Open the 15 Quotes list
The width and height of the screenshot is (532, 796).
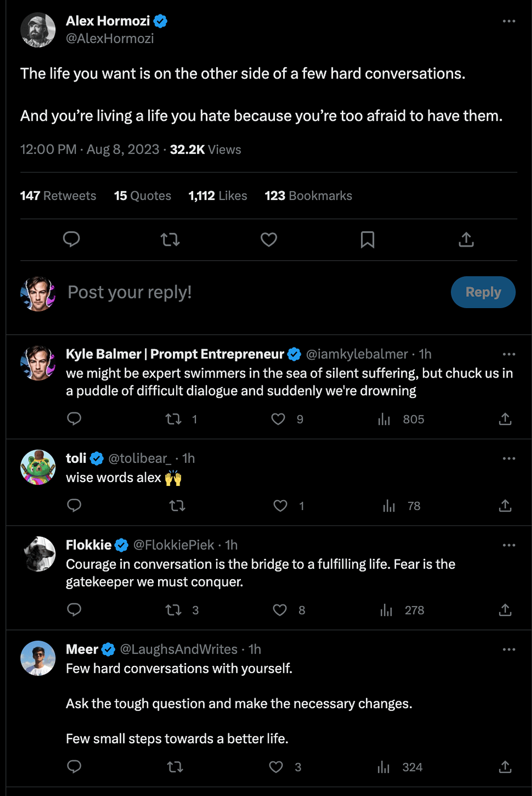pos(142,196)
